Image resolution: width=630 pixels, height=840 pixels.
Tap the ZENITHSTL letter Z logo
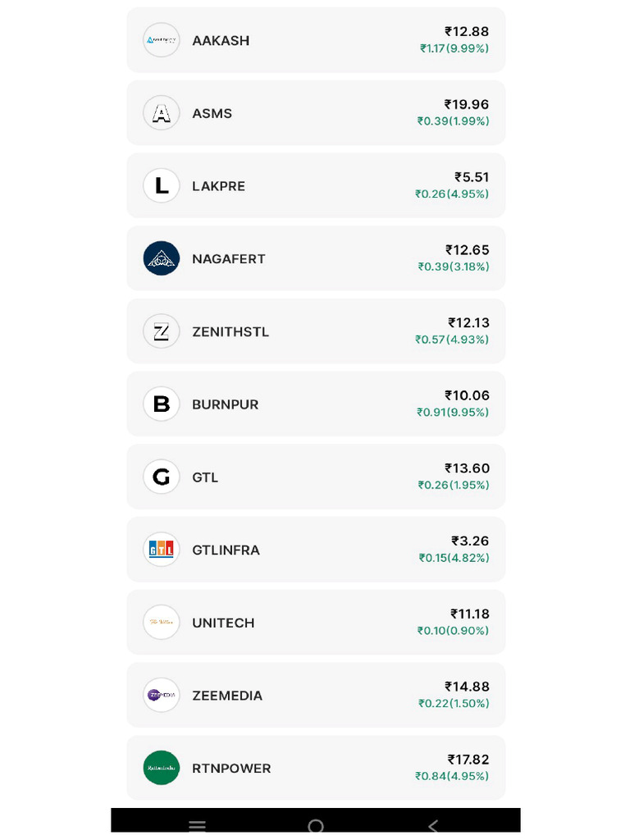point(161,331)
